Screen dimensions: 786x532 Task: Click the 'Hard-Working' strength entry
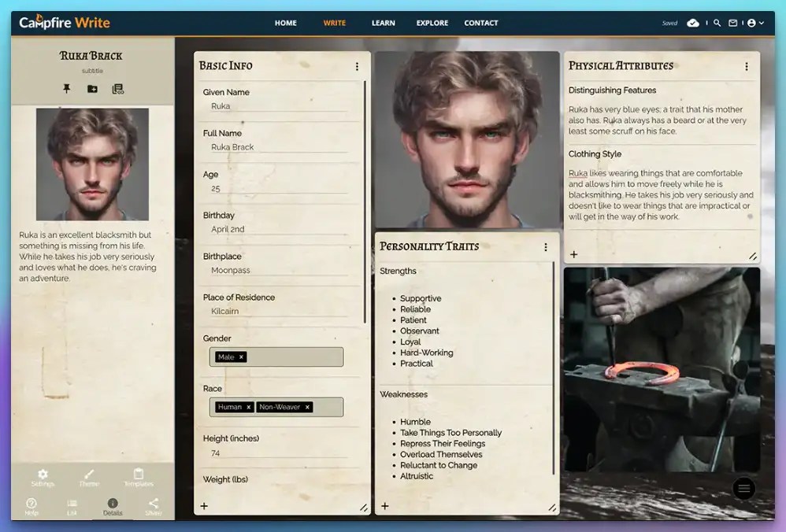click(427, 353)
